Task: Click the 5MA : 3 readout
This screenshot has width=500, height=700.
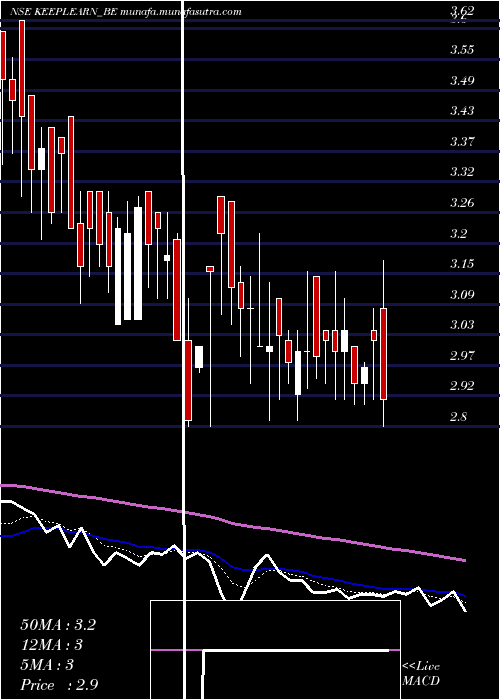Action: coord(47,665)
